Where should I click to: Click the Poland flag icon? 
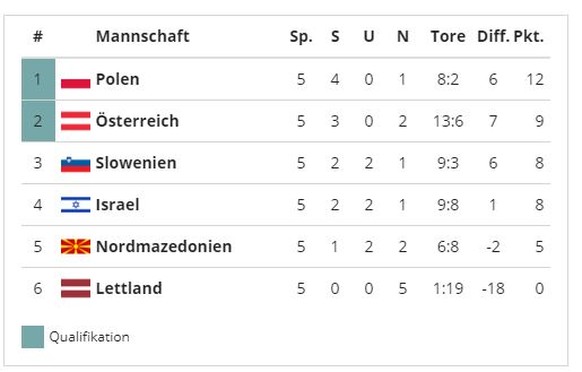point(75,79)
